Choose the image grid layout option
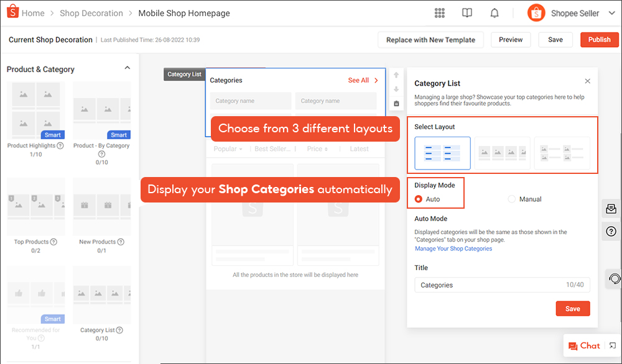 (x=502, y=153)
